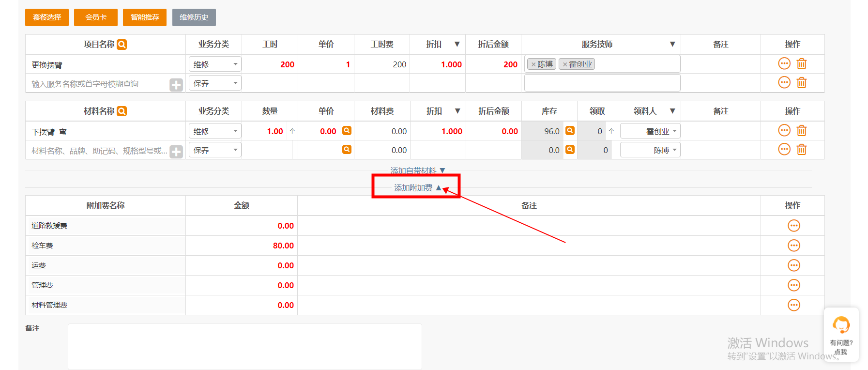The width and height of the screenshot is (868, 370).
Task: Edit service unit price 1 for 更换摆臂
Action: (x=326, y=64)
